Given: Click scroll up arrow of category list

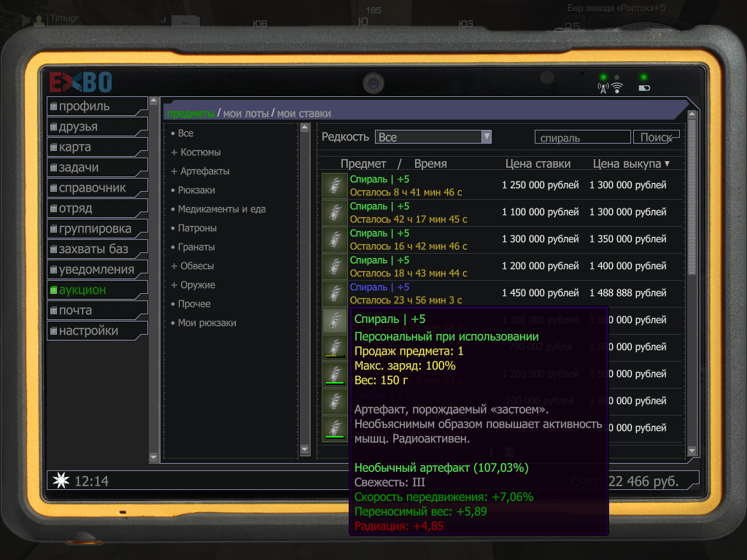Looking at the screenshot, I should pos(305,128).
